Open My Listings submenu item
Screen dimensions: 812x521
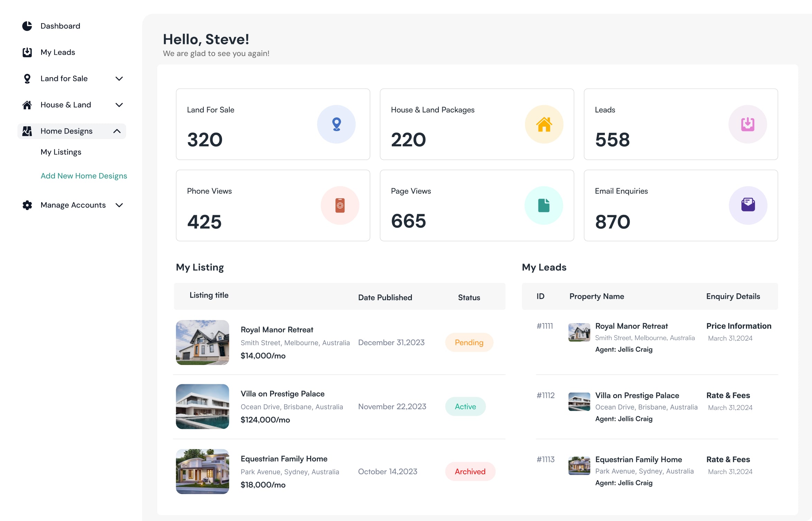(x=61, y=152)
